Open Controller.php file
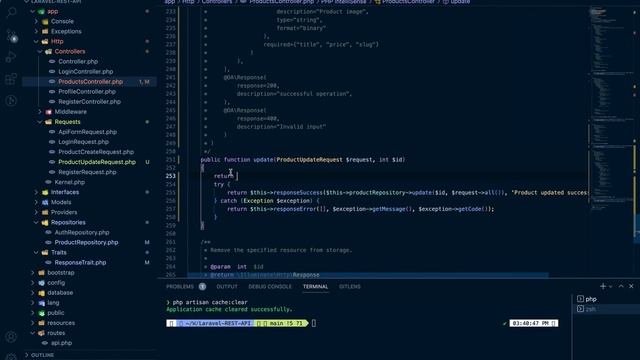 pos(78,62)
